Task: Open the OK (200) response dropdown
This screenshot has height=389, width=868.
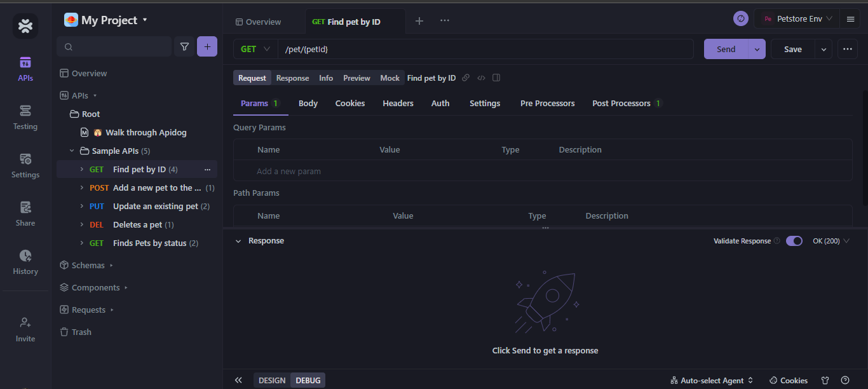Action: pos(831,241)
